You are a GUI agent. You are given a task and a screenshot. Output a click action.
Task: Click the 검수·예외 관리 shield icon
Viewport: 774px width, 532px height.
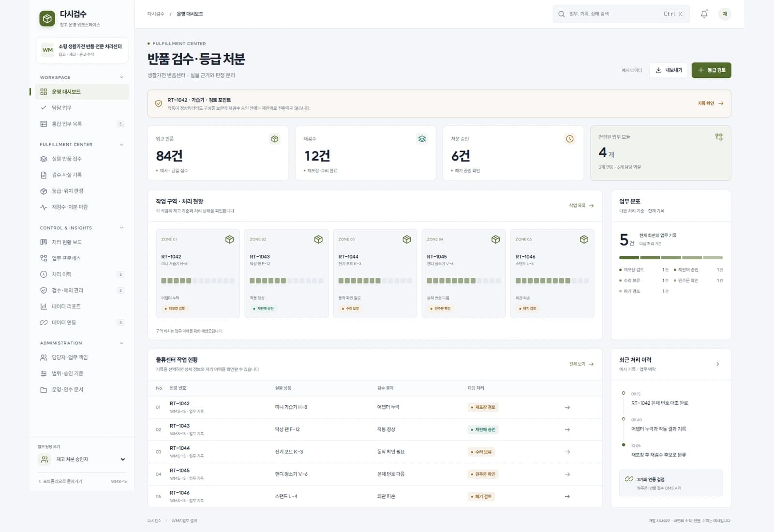point(44,290)
